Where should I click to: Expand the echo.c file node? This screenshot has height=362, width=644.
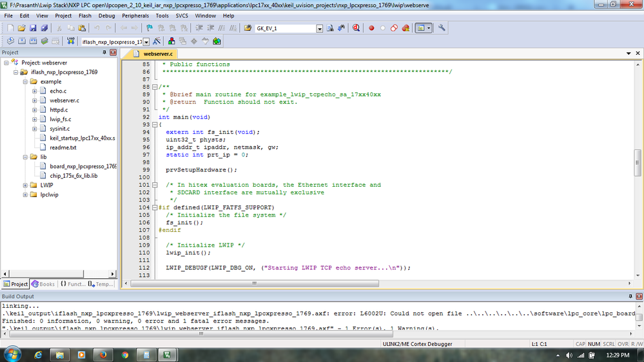click(x=35, y=91)
